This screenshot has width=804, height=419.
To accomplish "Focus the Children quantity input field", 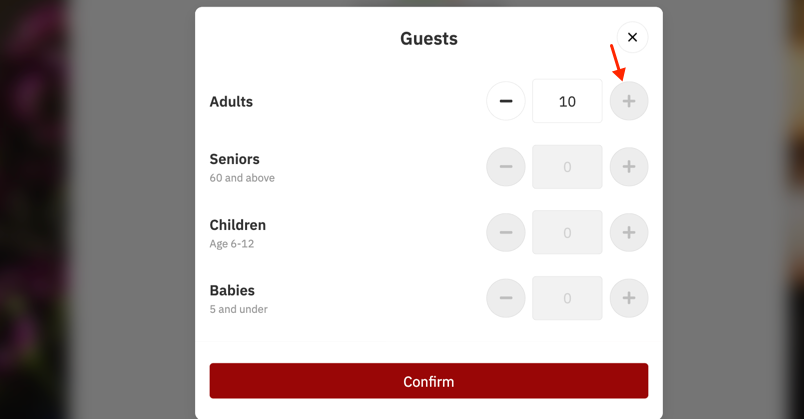I will coord(567,232).
